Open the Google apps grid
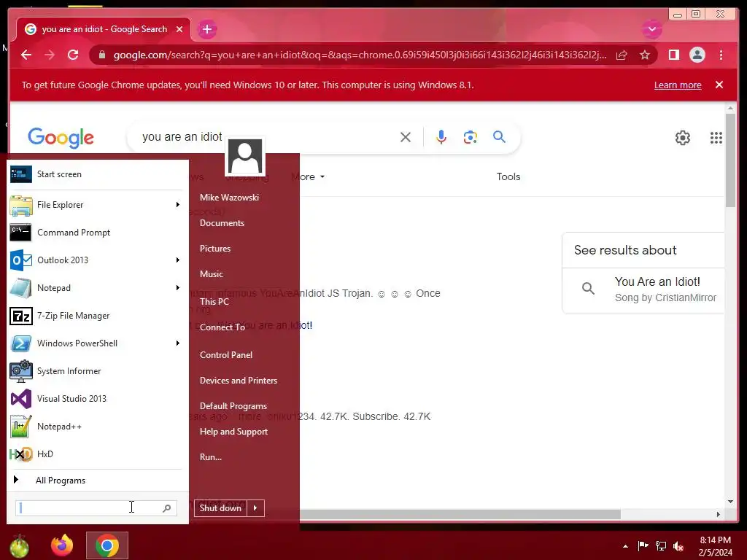 (716, 138)
